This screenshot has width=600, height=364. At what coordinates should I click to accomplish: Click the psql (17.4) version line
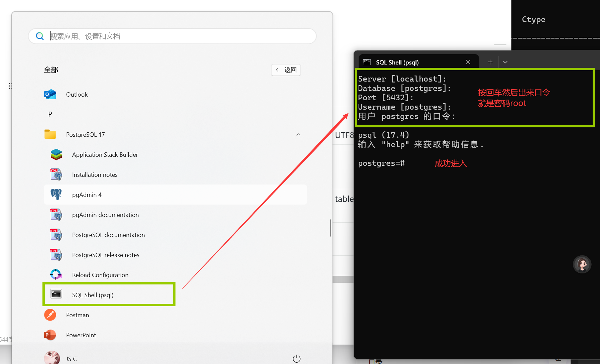(x=383, y=135)
